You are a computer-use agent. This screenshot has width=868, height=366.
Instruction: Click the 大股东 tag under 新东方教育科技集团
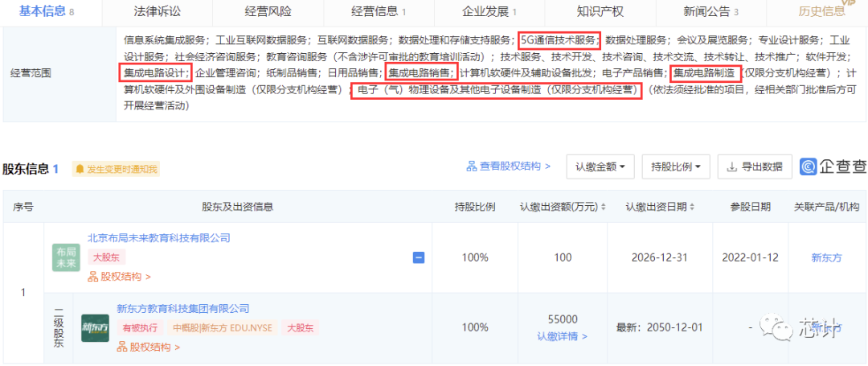coord(300,327)
